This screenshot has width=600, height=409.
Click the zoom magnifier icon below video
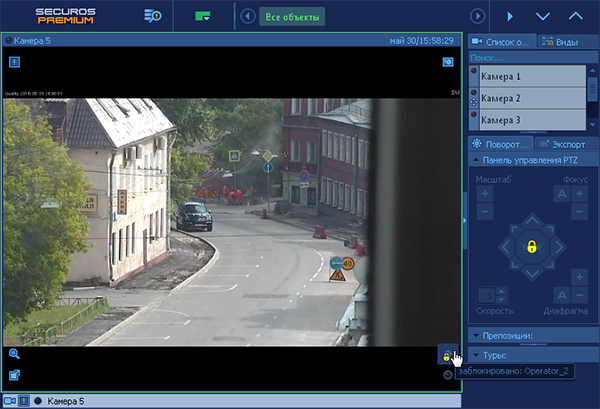click(14, 354)
